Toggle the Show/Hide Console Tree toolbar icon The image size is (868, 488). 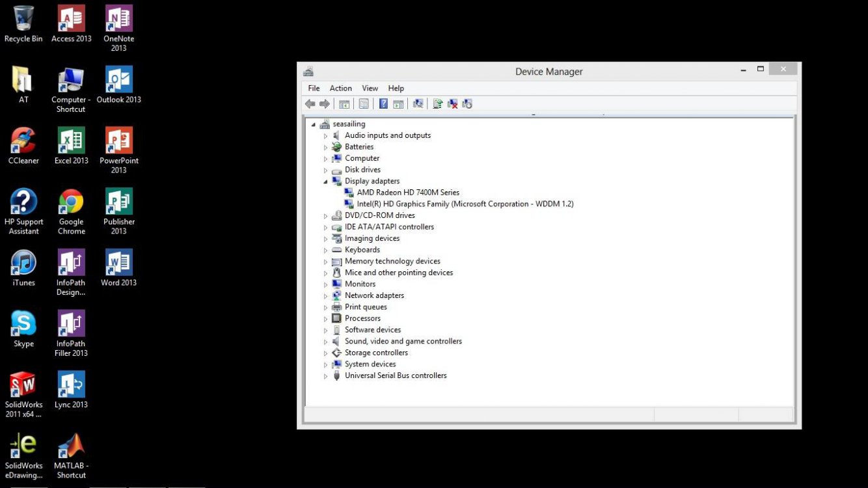pos(344,104)
